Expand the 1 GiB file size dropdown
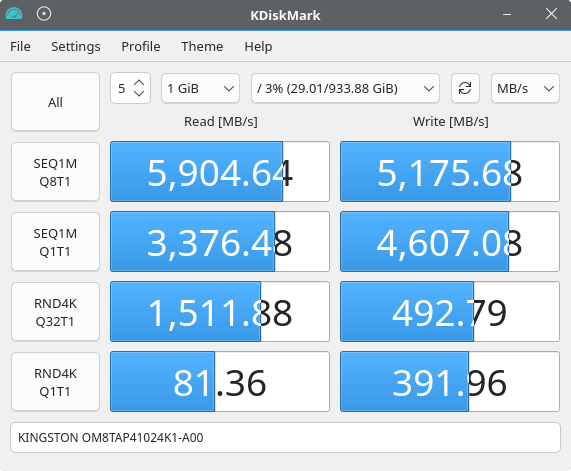Viewport: 571px width, 471px height. (x=200, y=88)
